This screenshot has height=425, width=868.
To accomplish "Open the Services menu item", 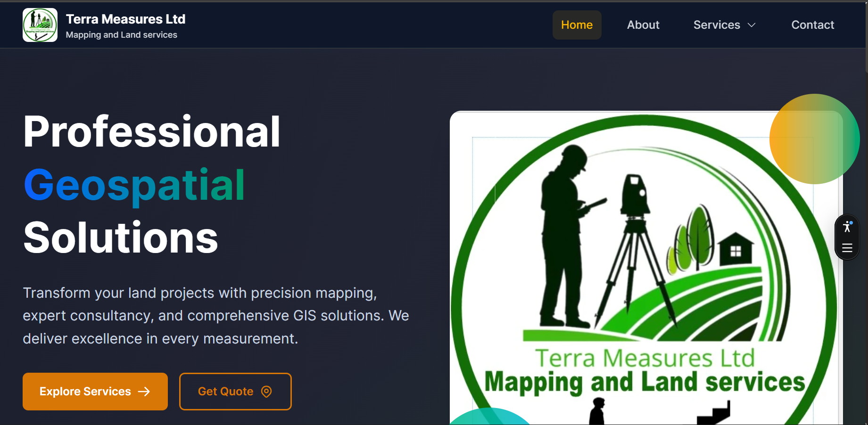I will 725,25.
